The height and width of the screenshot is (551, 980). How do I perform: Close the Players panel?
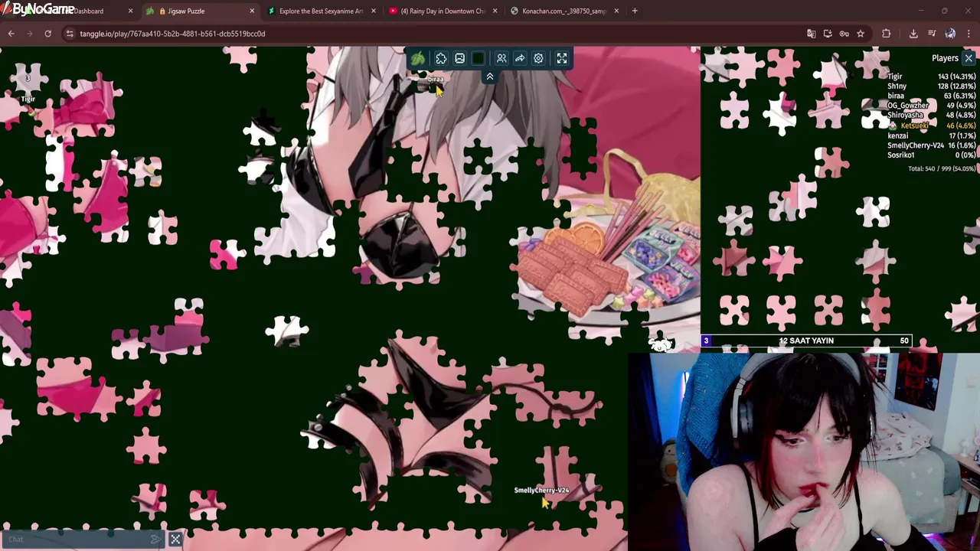969,58
